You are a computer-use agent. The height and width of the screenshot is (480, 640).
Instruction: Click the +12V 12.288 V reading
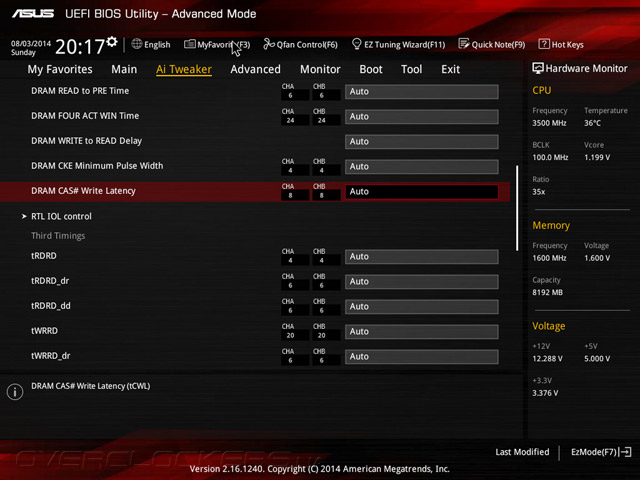547,359
